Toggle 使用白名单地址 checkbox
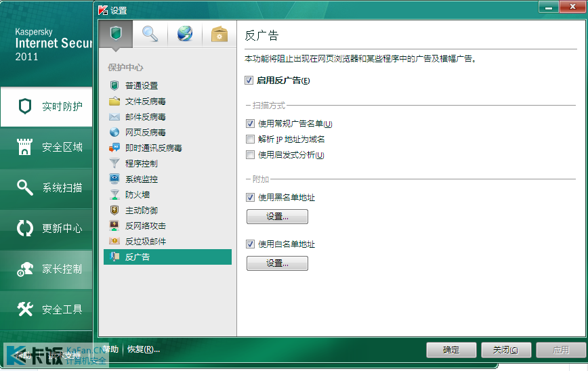This screenshot has width=588, height=371. coord(250,244)
